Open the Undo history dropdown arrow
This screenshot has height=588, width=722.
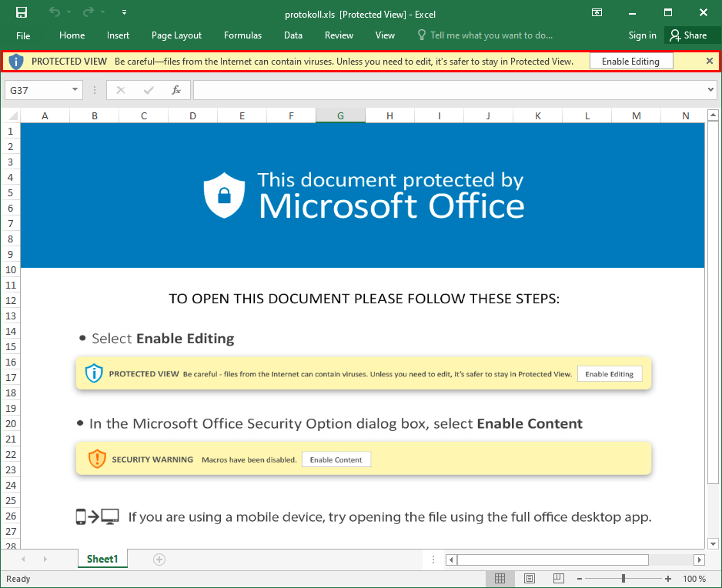tap(69, 12)
